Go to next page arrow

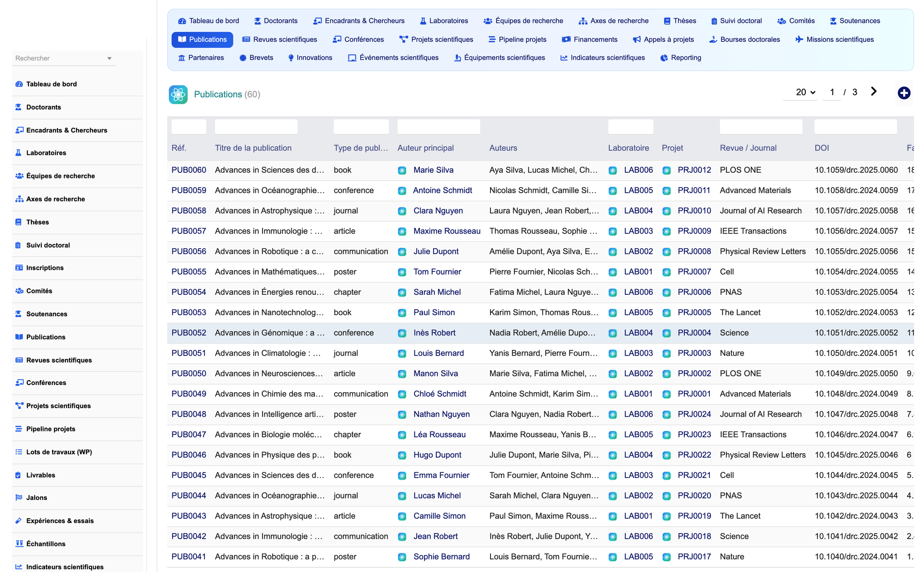[x=874, y=92]
